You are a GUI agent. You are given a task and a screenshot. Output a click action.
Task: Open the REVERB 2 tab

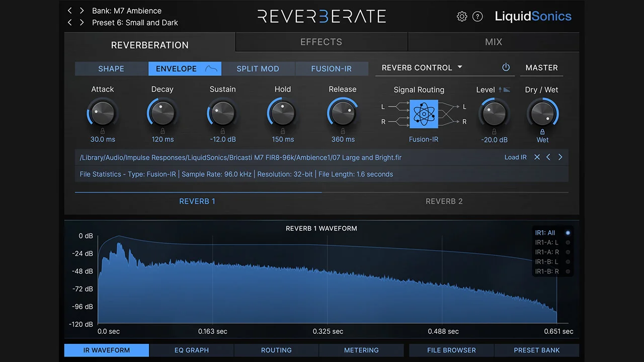click(x=444, y=201)
